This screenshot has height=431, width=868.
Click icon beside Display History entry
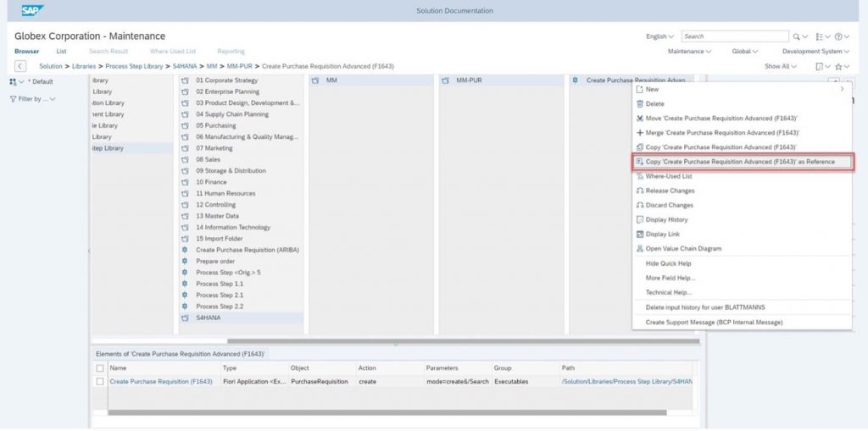point(640,219)
